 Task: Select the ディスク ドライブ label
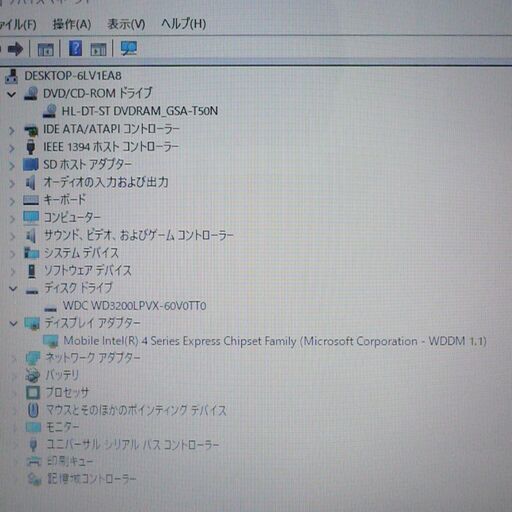coord(79,288)
